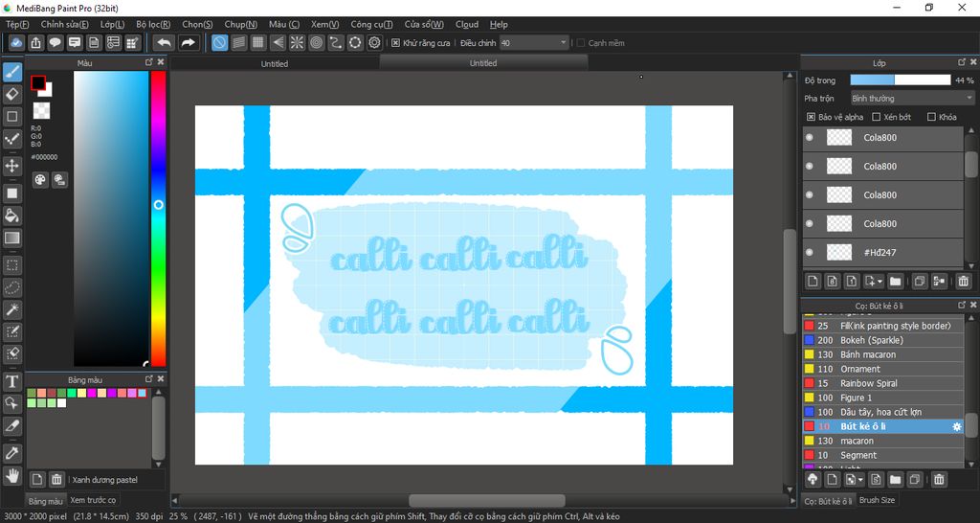Switch to the Brush Size tab
980x523 pixels.
click(x=877, y=500)
